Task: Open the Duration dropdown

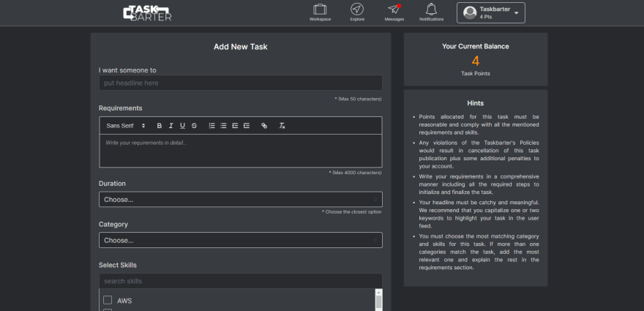Action: point(241,199)
